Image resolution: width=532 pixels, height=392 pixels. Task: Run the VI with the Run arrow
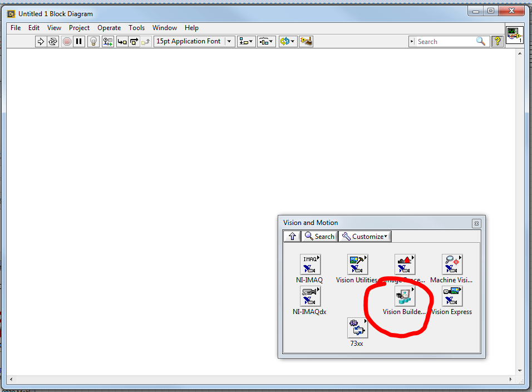point(41,41)
